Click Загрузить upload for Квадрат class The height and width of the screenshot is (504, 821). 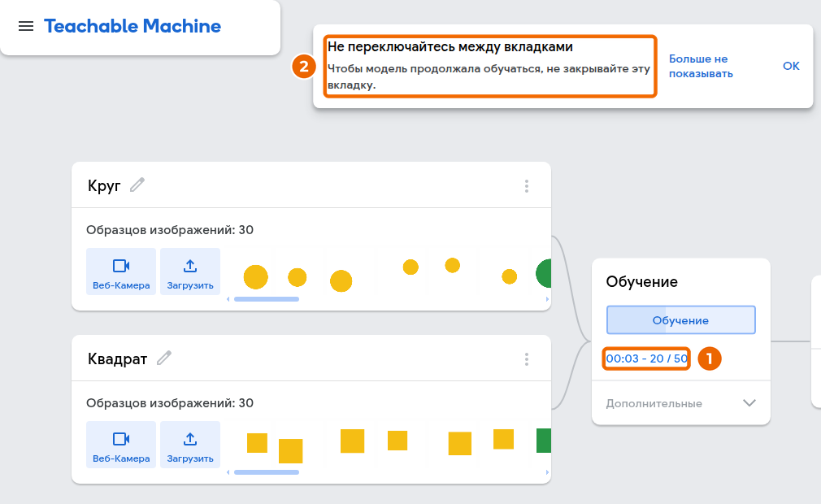point(190,445)
